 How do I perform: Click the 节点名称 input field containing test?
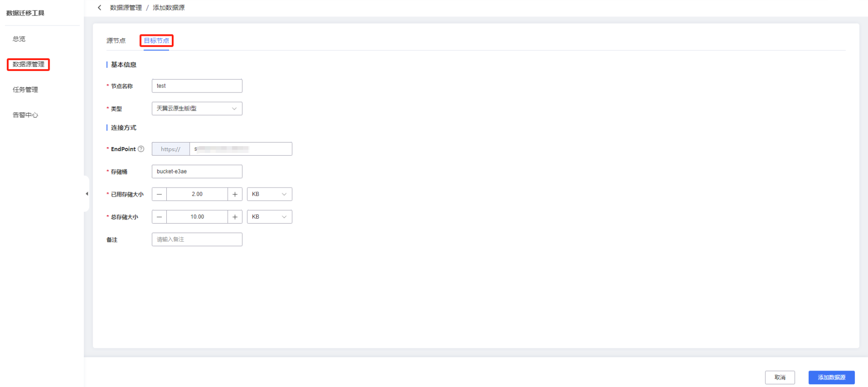point(197,86)
